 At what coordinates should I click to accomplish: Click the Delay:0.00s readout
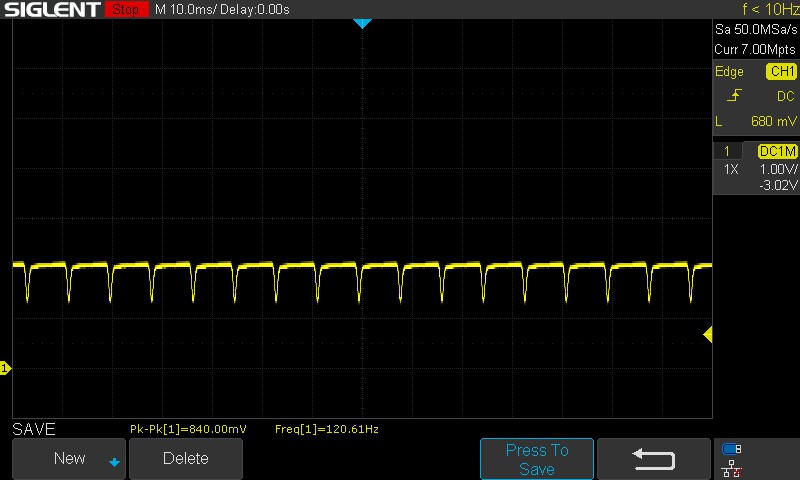point(255,9)
